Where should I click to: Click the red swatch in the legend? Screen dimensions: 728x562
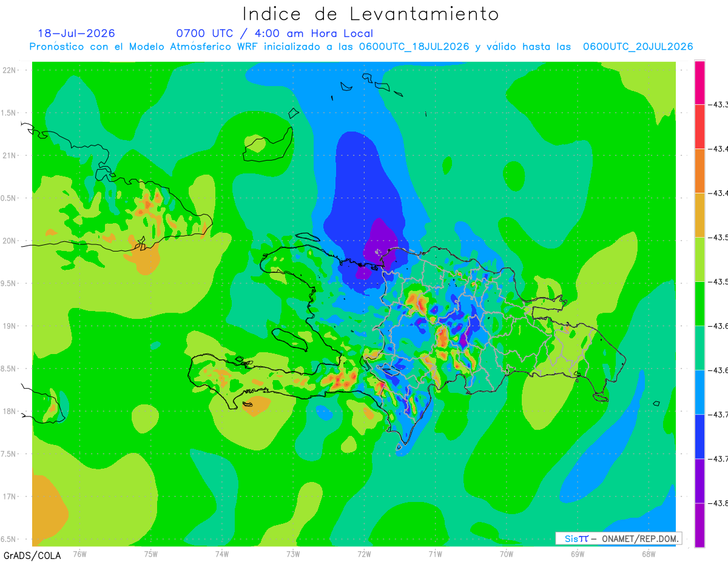click(x=699, y=127)
